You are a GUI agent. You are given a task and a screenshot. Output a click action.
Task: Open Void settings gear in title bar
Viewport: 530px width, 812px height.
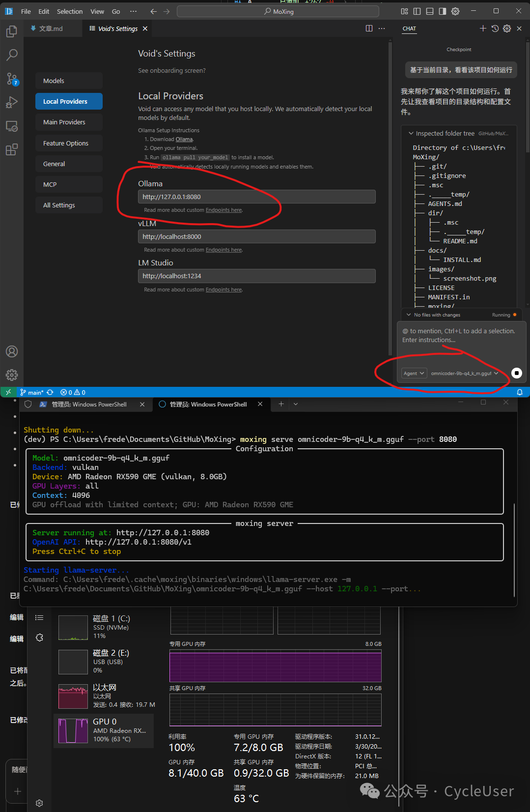tap(455, 11)
